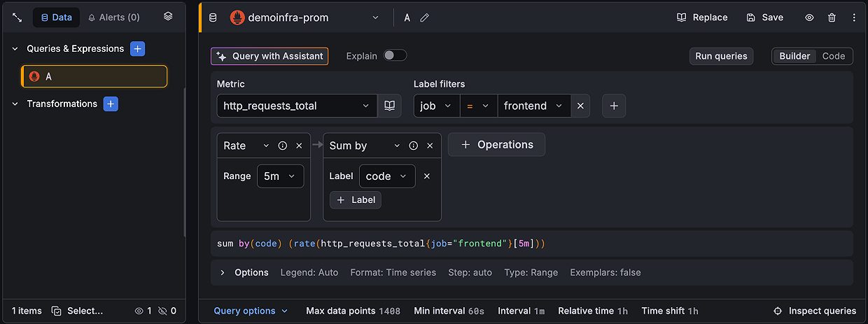
Task: Select query A in the list
Action: [94, 76]
